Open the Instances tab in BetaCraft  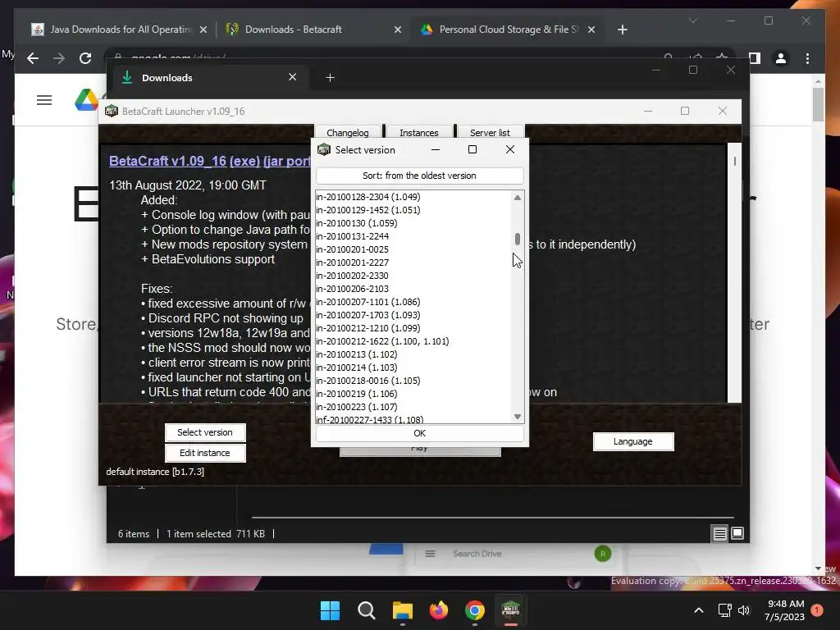coord(419,132)
